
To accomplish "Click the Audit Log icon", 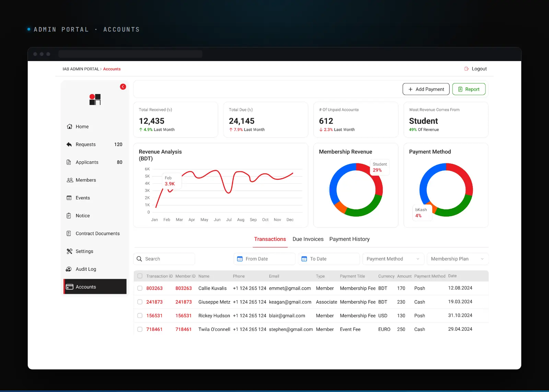I will (69, 269).
